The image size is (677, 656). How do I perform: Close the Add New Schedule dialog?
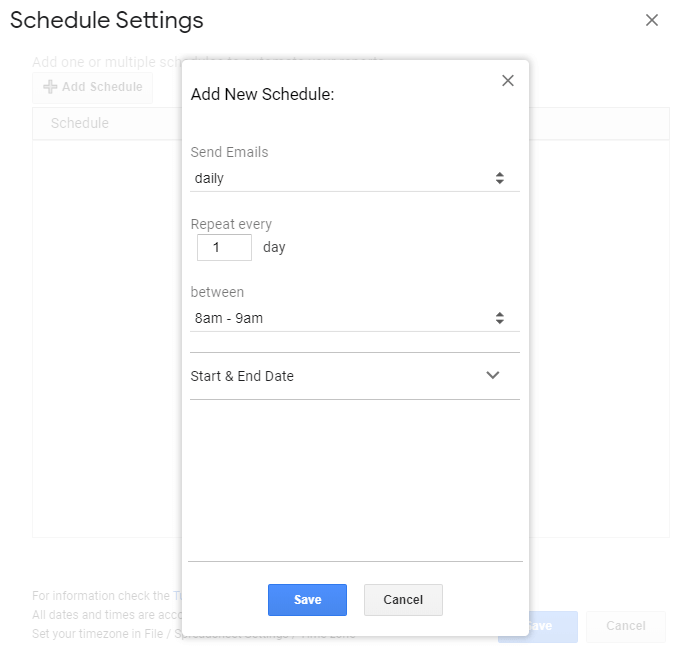(508, 81)
